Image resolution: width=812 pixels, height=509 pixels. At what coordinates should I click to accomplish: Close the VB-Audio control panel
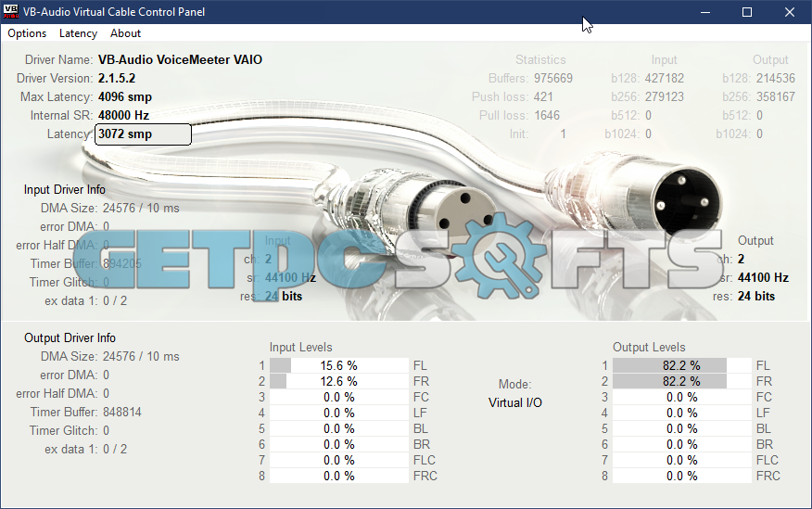[789, 12]
